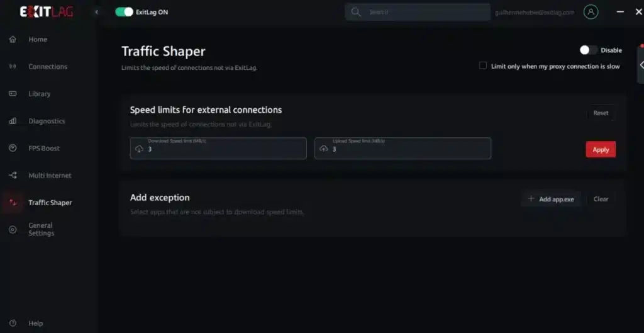Click the Connections signal icon
This screenshot has height=333, width=644.
pos(13,67)
